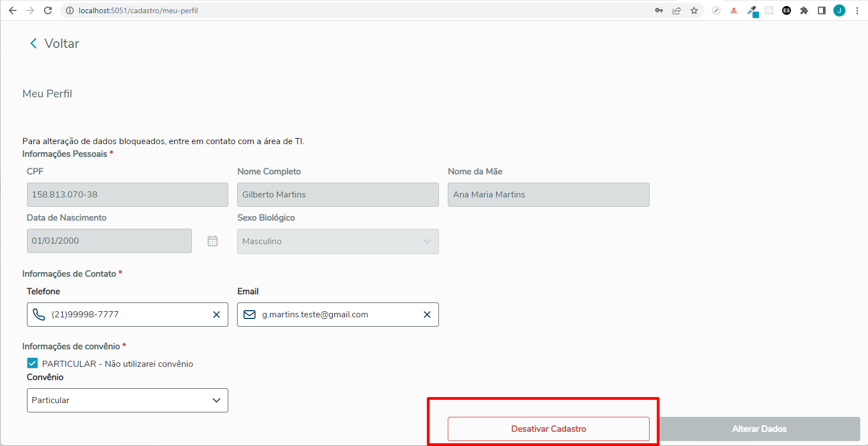The width and height of the screenshot is (868, 446).
Task: Click the share page icon in address bar
Action: pos(677,10)
